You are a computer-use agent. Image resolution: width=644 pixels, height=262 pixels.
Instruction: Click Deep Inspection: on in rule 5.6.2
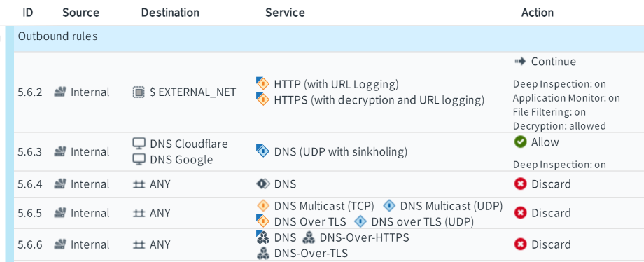pos(559,84)
